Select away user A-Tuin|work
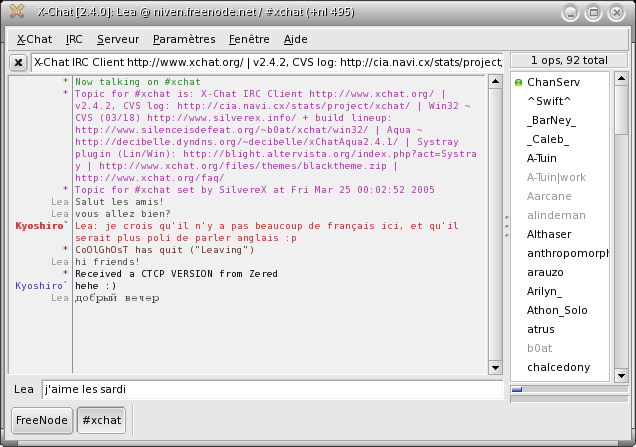This screenshot has width=636, height=447. (556, 177)
